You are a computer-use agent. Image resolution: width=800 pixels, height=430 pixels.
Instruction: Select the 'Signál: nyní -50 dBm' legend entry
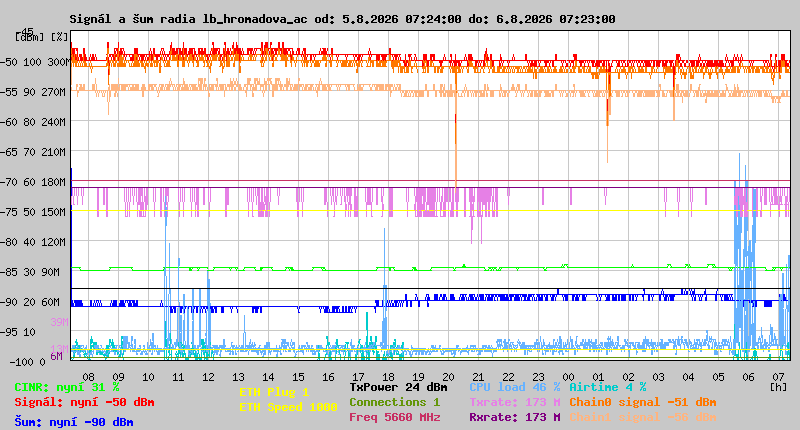point(84,402)
